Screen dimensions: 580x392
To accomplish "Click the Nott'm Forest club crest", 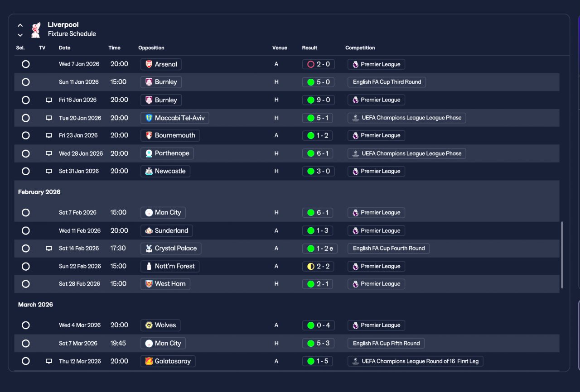I will (x=149, y=266).
